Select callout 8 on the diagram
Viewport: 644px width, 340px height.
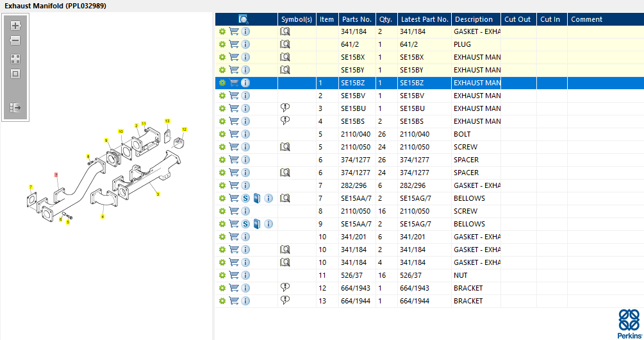88,157
